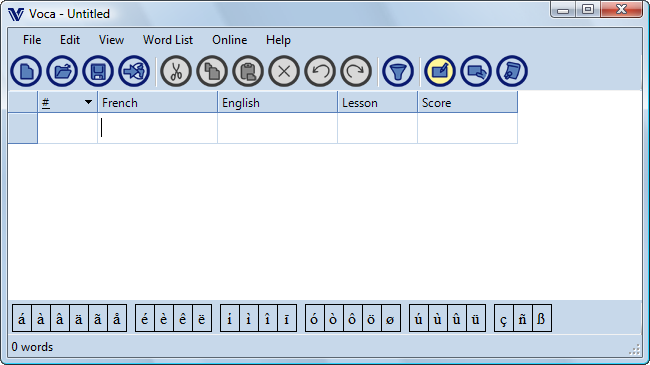Copy selection using copy icon
Viewport: 650px width, 365px height.
click(212, 71)
